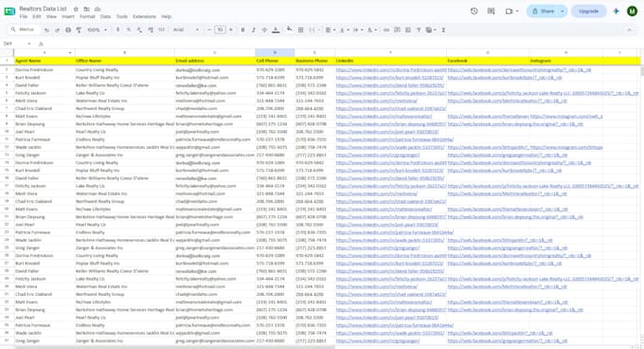Viewport: 644px width, 349px height.
Task: Increase the font size with plus
Action: [x=231, y=30]
